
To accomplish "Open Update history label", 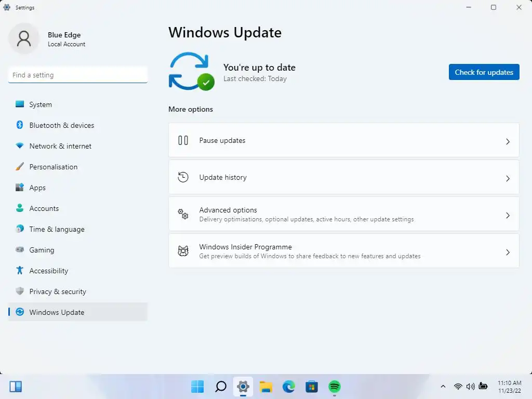I will click(x=223, y=177).
